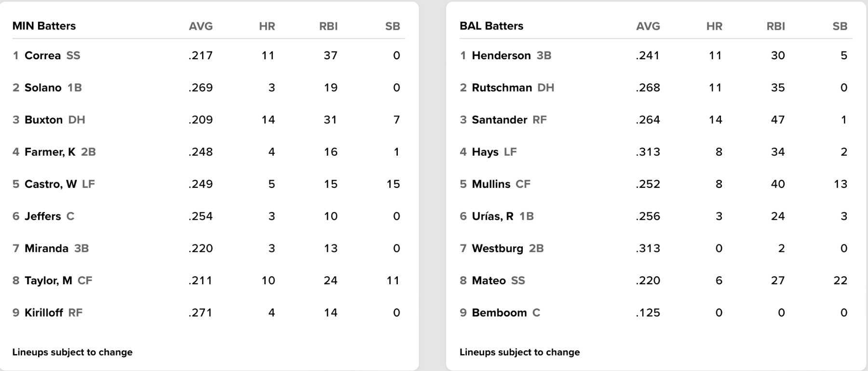The image size is (868, 371).
Task: Click the AVG column header for MIN
Action: pyautogui.click(x=201, y=26)
